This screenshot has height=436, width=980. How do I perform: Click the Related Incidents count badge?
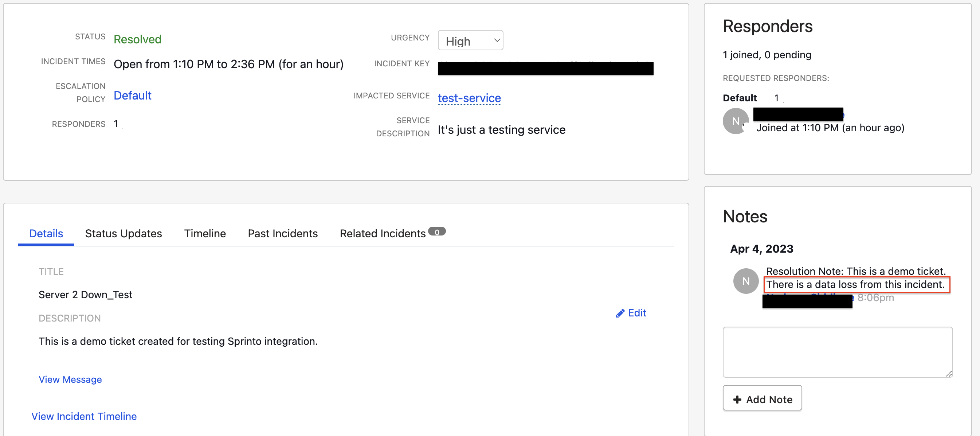click(x=437, y=232)
